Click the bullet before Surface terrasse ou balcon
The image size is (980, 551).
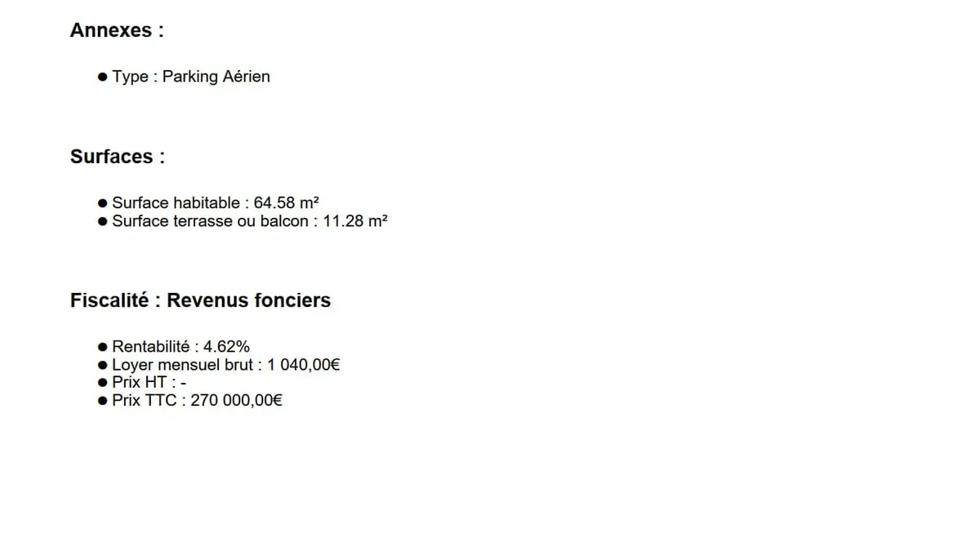[103, 221]
